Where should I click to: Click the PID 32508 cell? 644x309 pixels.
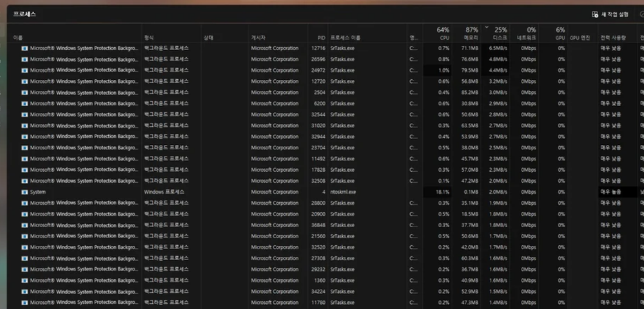coord(318,181)
